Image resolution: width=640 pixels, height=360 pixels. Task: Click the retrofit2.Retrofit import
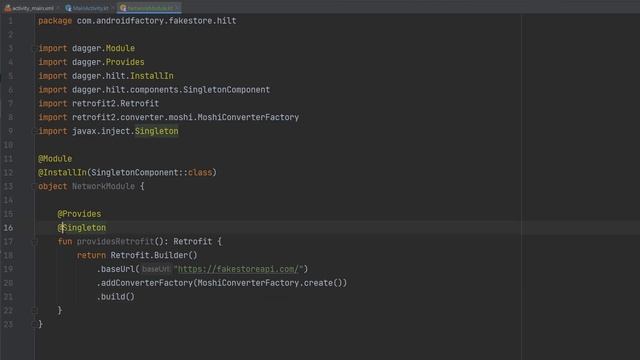pyautogui.click(x=116, y=104)
